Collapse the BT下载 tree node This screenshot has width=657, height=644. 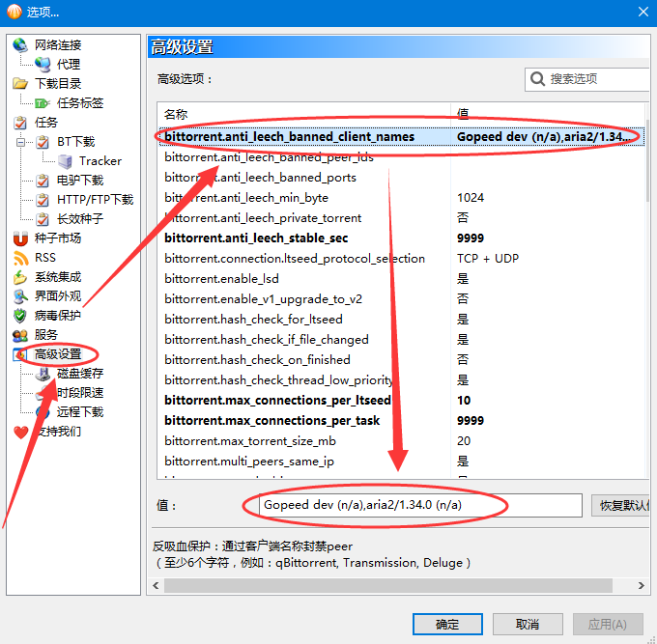[20, 142]
